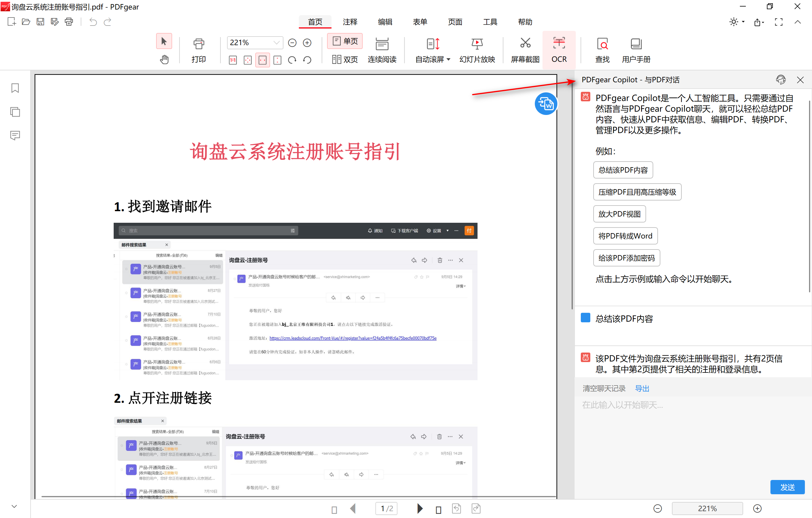Click the blue convert-to-Word floating button
This screenshot has height=518, width=812.
(x=545, y=104)
